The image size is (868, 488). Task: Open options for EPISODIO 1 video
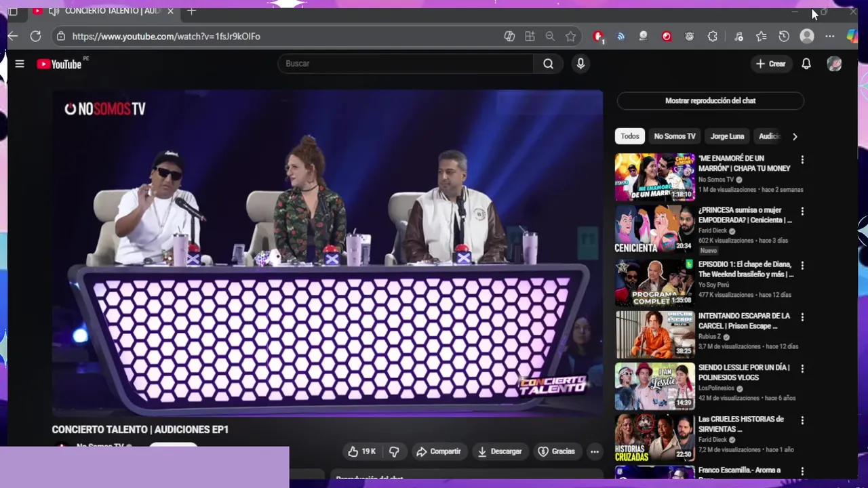coord(802,266)
